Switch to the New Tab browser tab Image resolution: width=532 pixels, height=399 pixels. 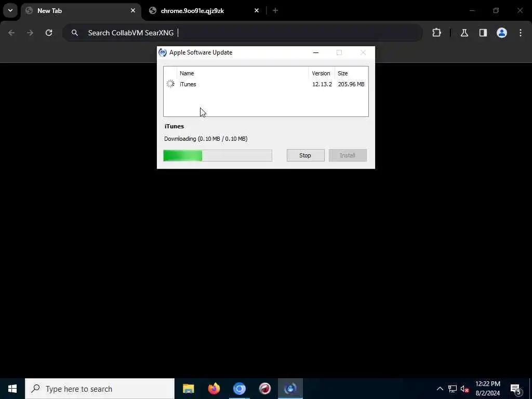coord(82,11)
